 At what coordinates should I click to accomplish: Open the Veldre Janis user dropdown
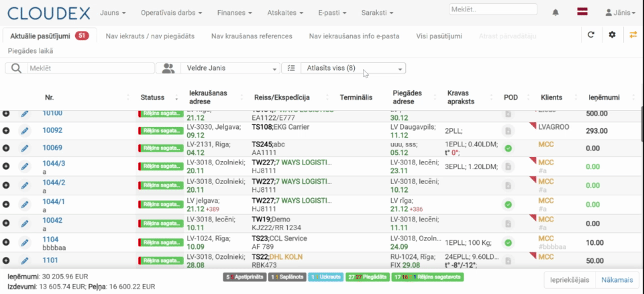pos(230,68)
